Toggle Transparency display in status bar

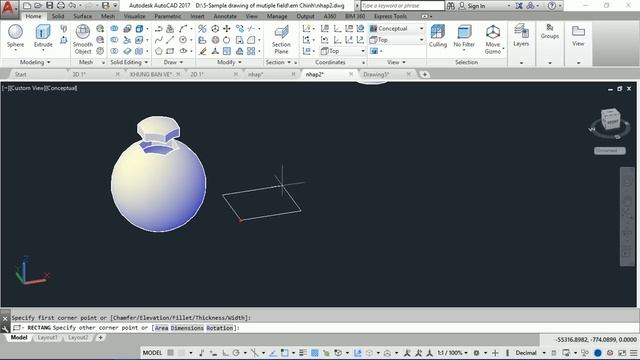click(315, 353)
